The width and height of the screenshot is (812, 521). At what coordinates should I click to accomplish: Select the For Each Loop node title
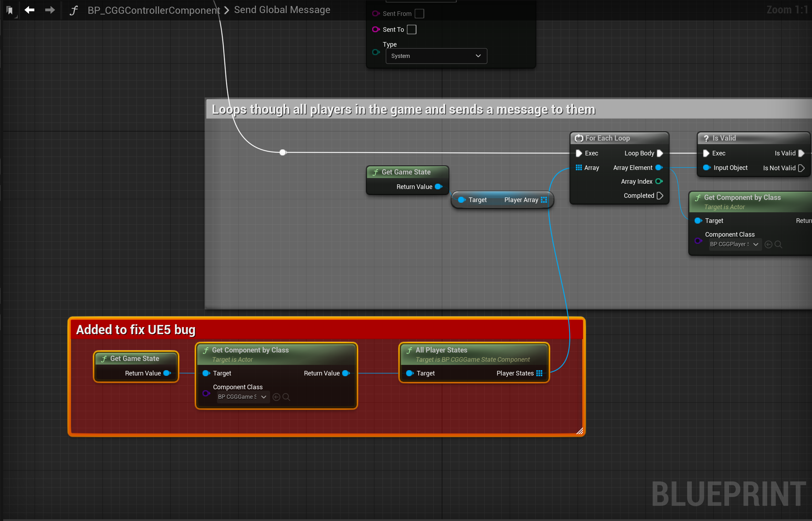[x=607, y=138]
